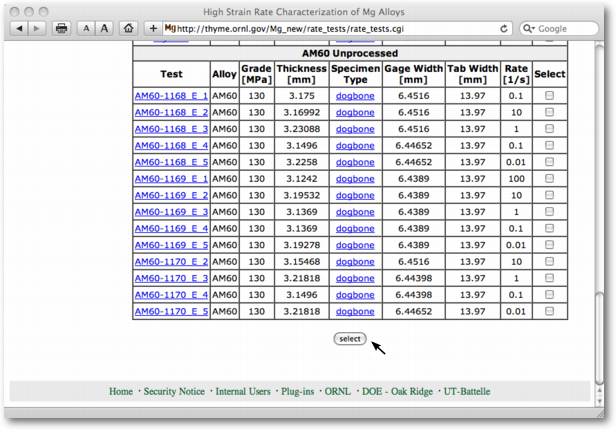The image size is (616, 430).
Task: Click the browser forward arrow button
Action: [x=38, y=29]
